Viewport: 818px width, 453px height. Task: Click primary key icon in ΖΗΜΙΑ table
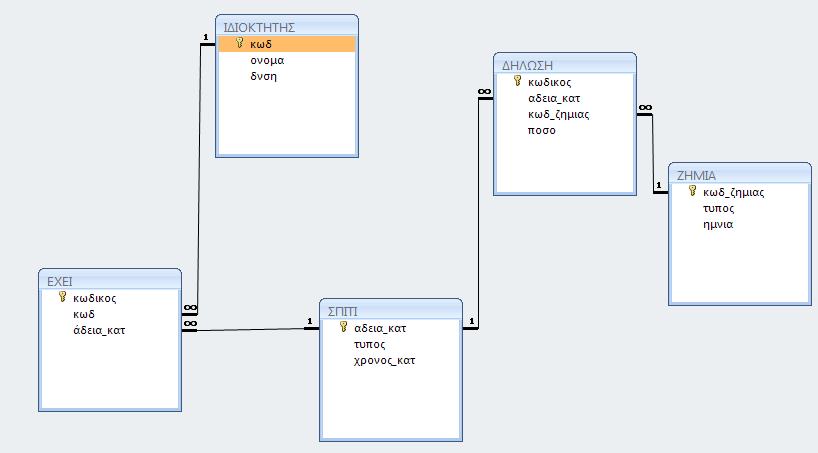pos(692,190)
